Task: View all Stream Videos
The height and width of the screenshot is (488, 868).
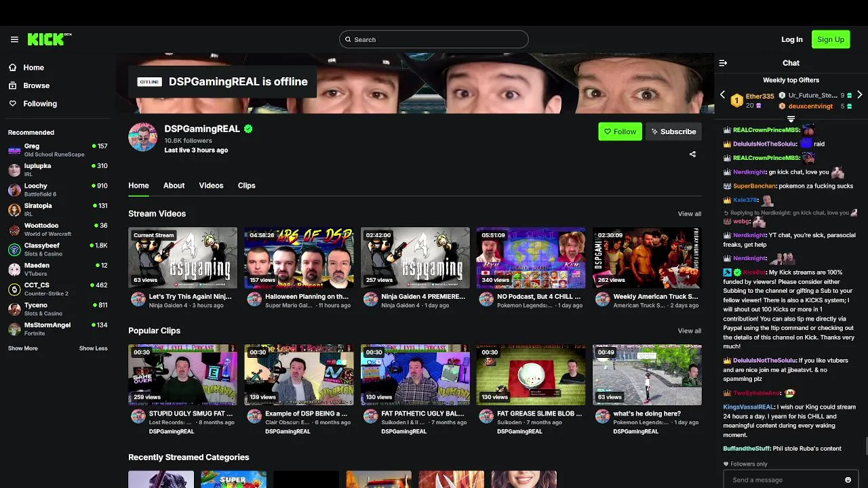Action: 689,214
